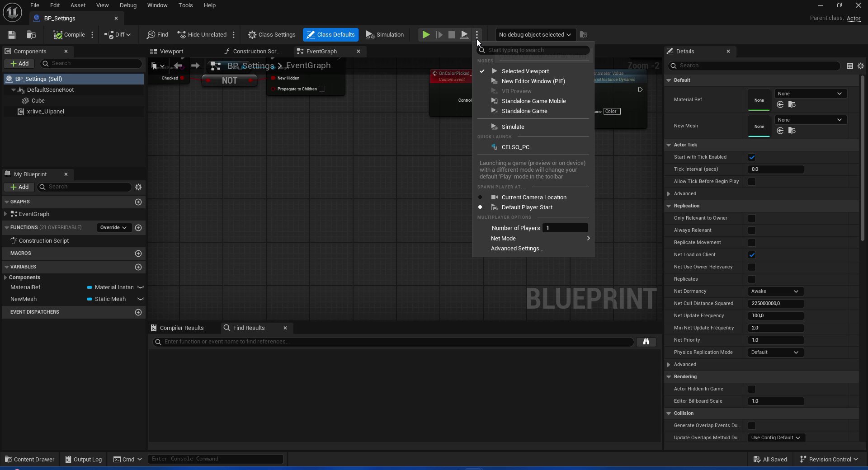The height and width of the screenshot is (470, 868).
Task: Open the Output Log
Action: 84,460
